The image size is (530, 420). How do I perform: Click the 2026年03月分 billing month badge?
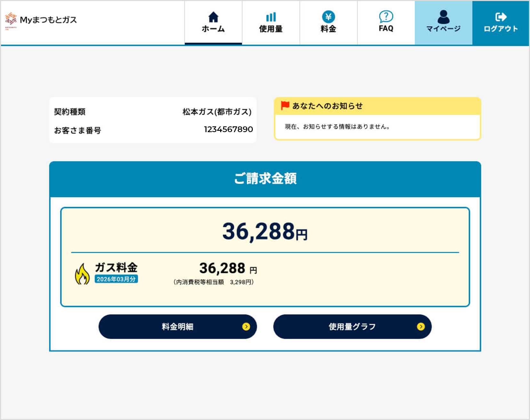coord(116,279)
